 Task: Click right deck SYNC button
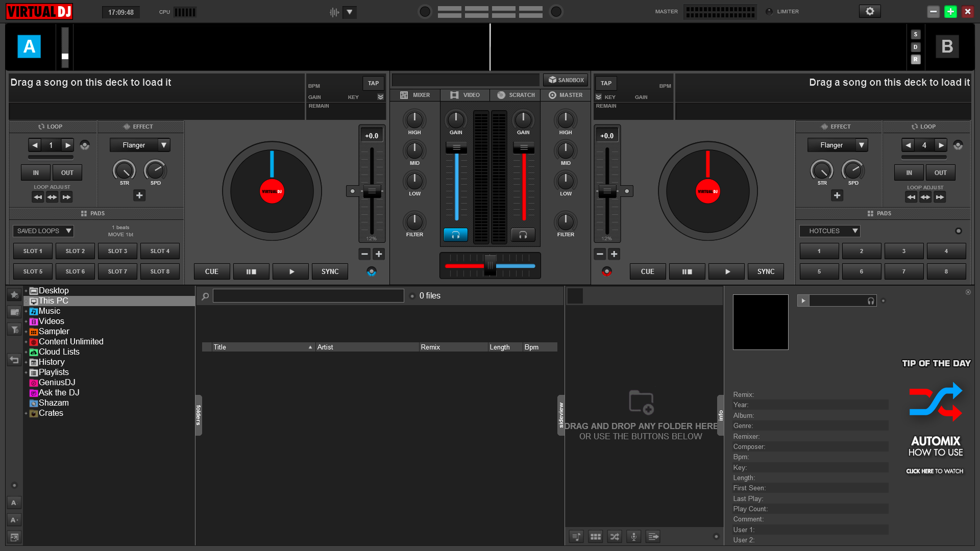coord(766,271)
